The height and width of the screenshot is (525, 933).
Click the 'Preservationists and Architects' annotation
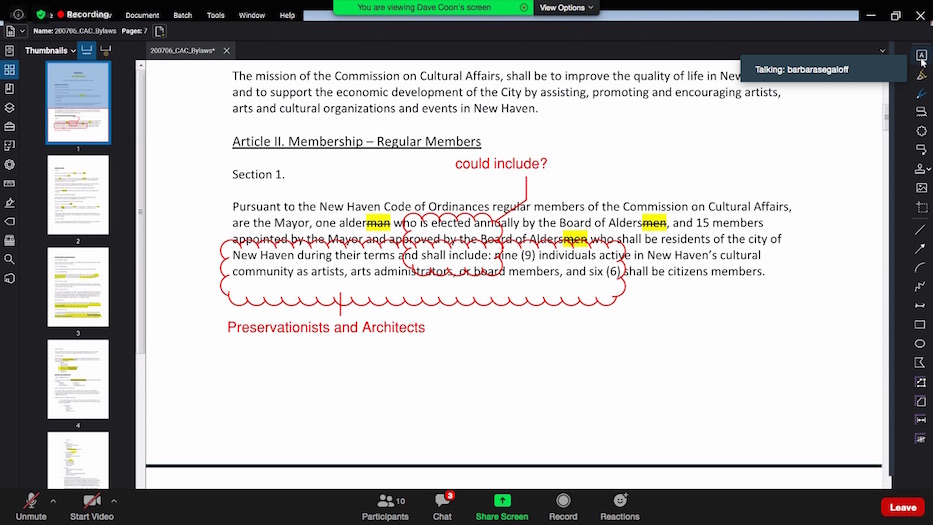tap(326, 327)
